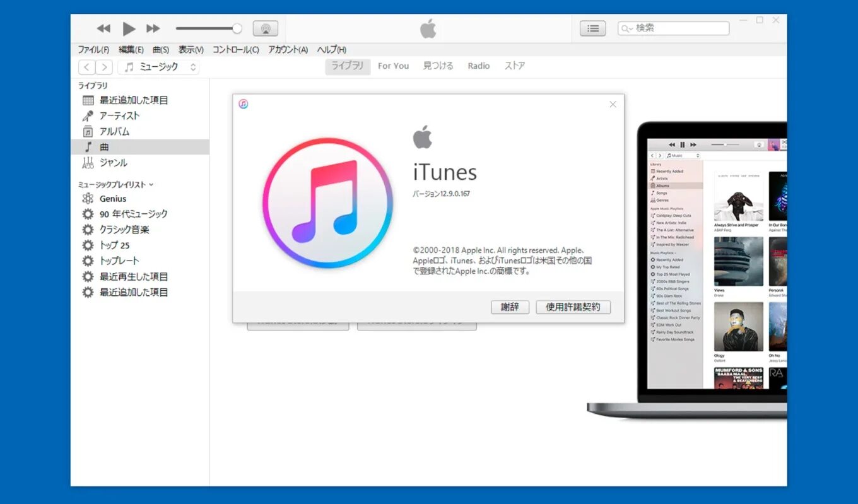Click the fast forward next button
858x504 pixels.
153,28
